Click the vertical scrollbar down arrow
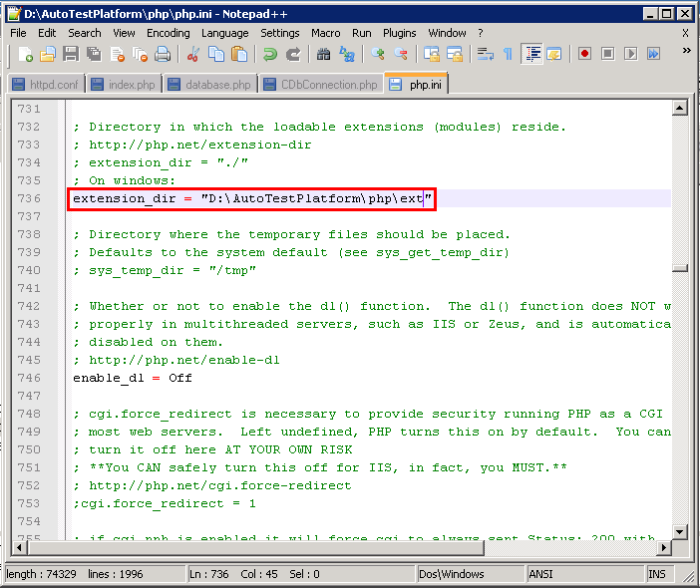 pos(680,531)
